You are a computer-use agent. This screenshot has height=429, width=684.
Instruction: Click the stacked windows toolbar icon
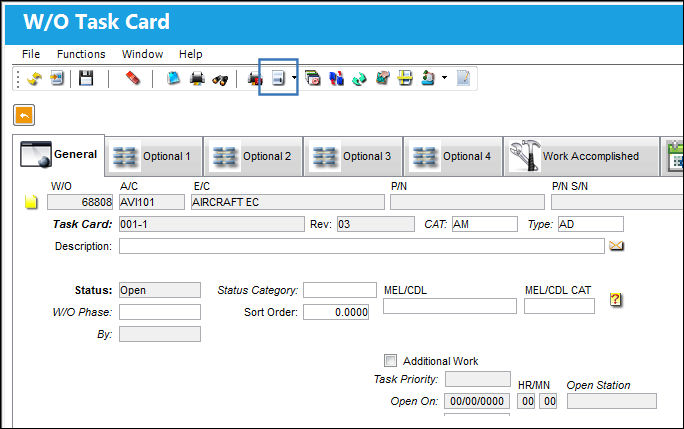[x=313, y=79]
